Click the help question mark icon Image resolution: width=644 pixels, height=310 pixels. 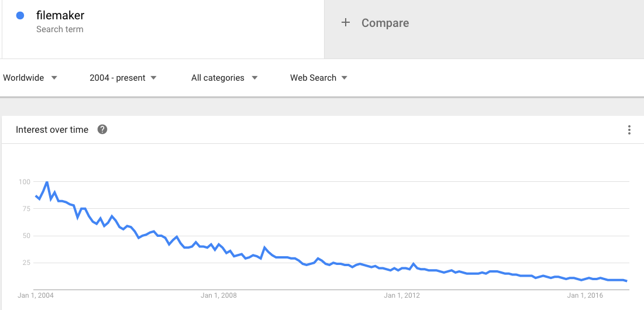102,129
